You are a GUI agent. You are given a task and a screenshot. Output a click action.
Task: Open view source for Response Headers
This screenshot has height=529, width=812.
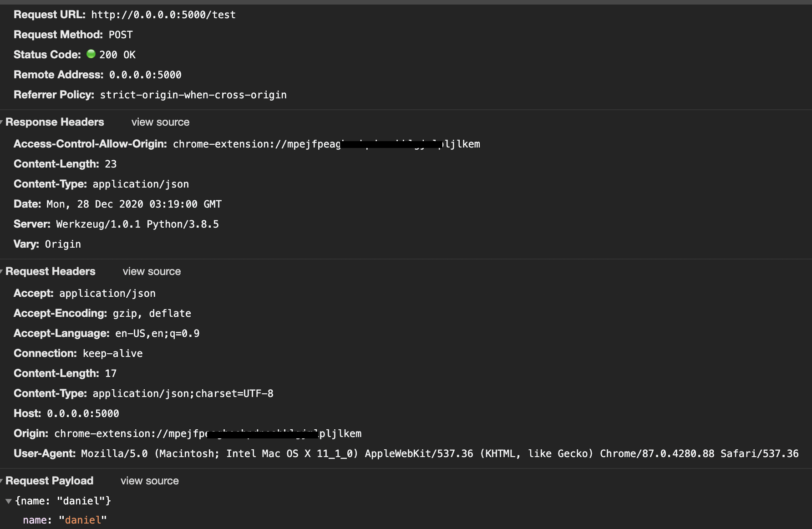(x=160, y=122)
